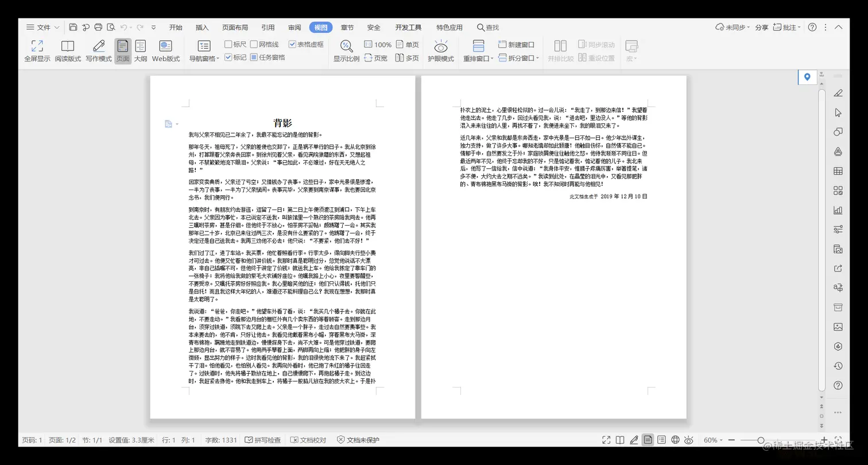Open the Insert (插入) tab

click(x=202, y=27)
